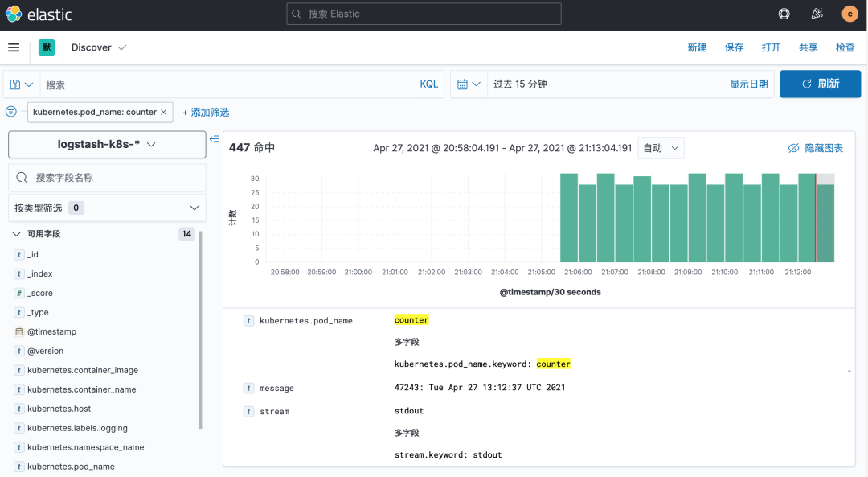
Task: Select the _type field
Action: [x=38, y=312]
